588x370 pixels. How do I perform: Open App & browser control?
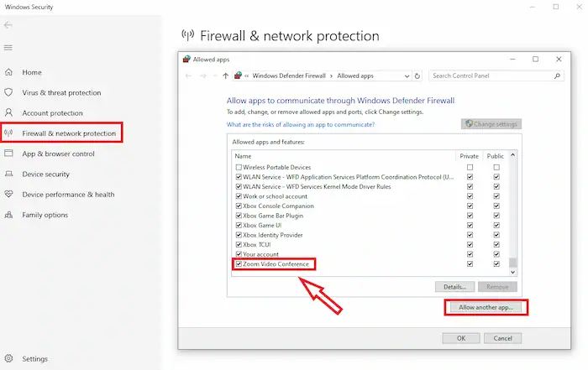coord(58,154)
